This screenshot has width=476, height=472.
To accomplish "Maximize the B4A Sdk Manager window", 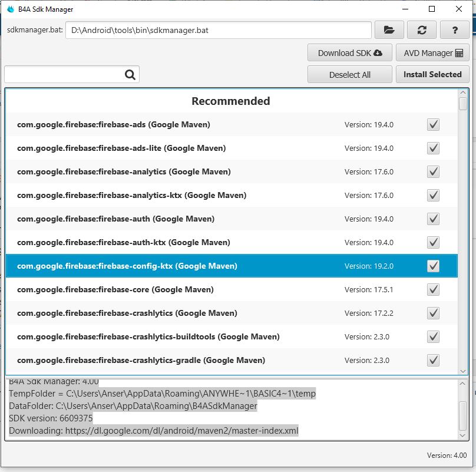I will pyautogui.click(x=432, y=9).
